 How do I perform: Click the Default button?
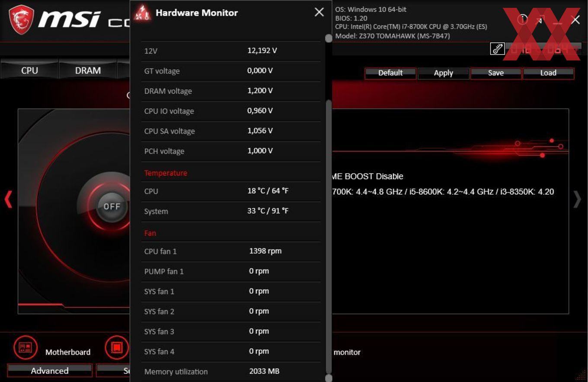click(x=390, y=73)
